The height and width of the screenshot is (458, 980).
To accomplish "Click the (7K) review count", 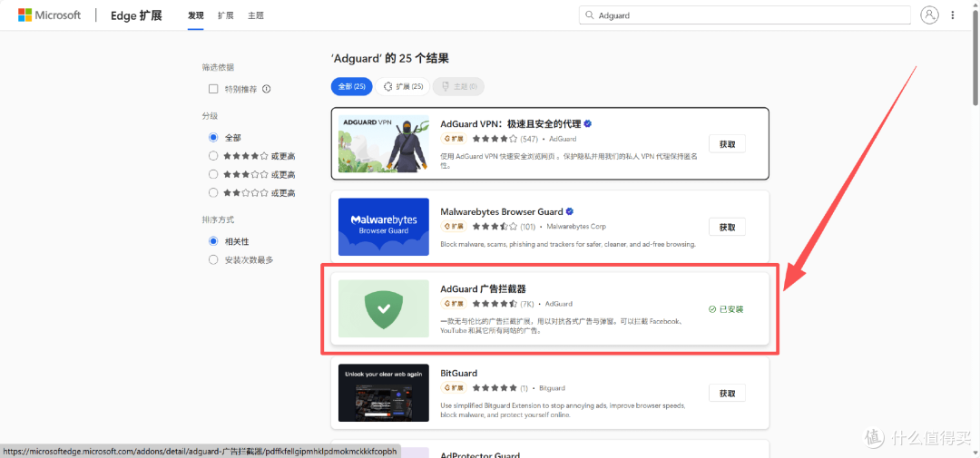I will [x=527, y=304].
